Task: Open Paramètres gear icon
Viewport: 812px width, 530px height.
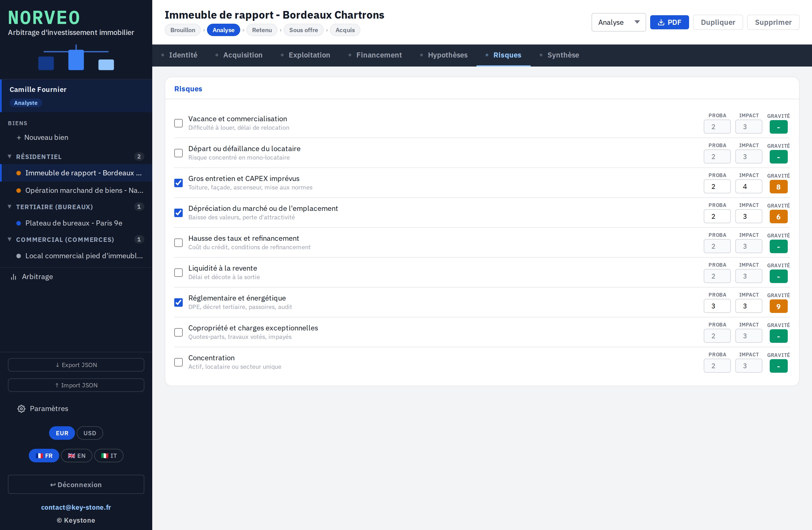Action: pos(21,408)
